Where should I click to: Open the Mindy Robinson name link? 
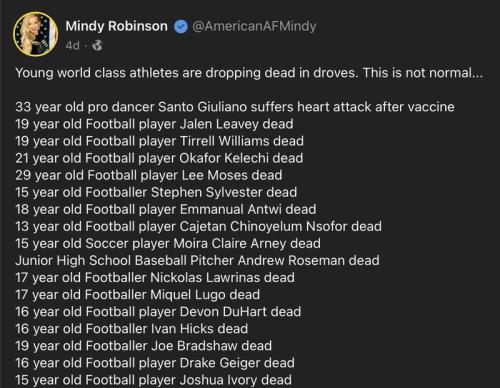click(x=117, y=26)
